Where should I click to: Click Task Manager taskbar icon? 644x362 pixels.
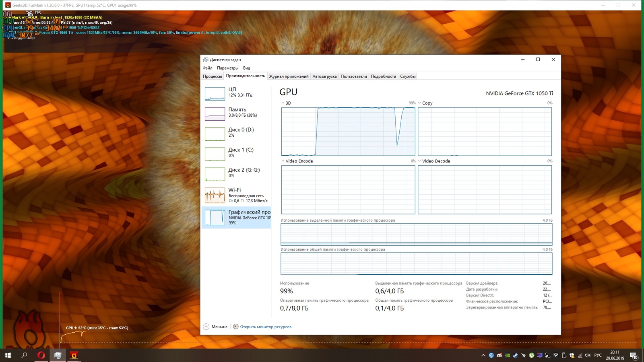pyautogui.click(x=58, y=355)
